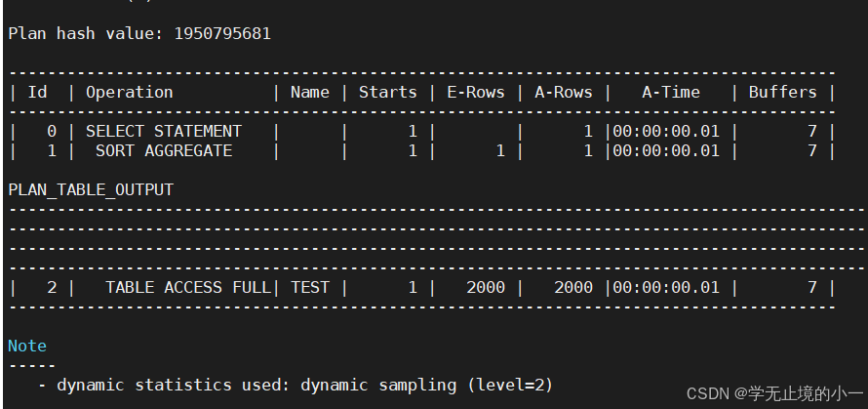Click the E-Rows column header

pos(476,92)
